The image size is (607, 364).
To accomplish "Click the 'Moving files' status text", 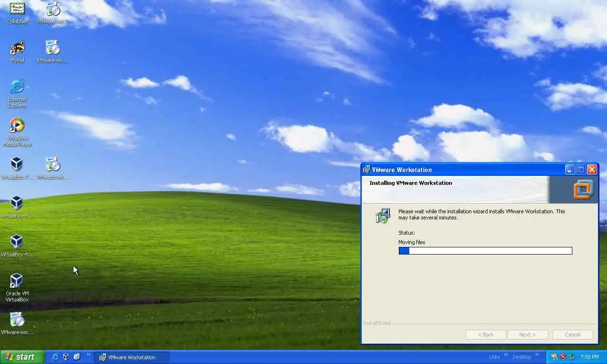I will tap(412, 242).
